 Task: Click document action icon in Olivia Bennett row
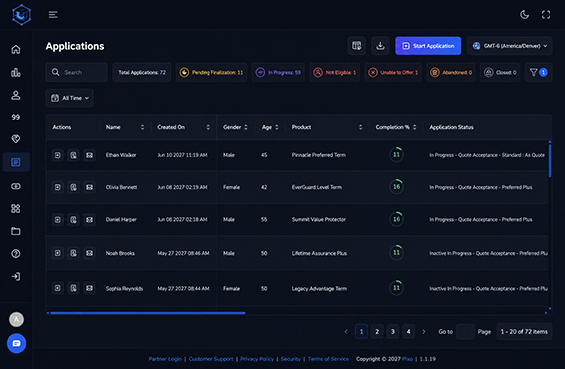[74, 187]
